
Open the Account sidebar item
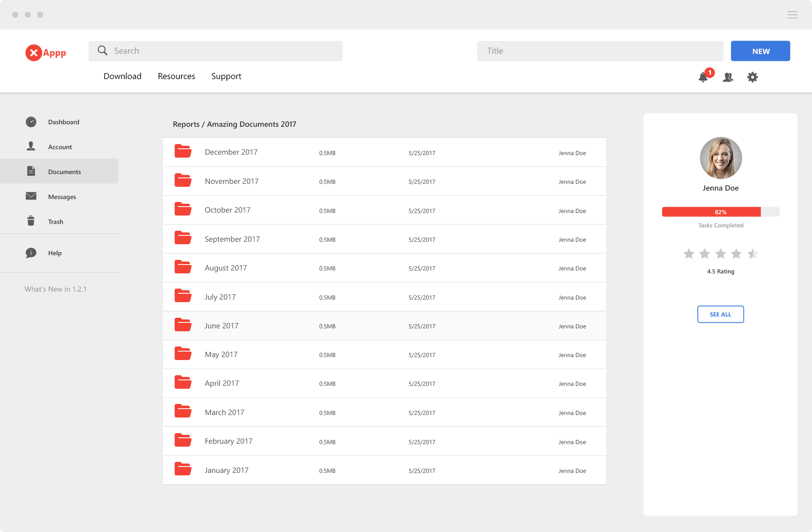click(60, 147)
